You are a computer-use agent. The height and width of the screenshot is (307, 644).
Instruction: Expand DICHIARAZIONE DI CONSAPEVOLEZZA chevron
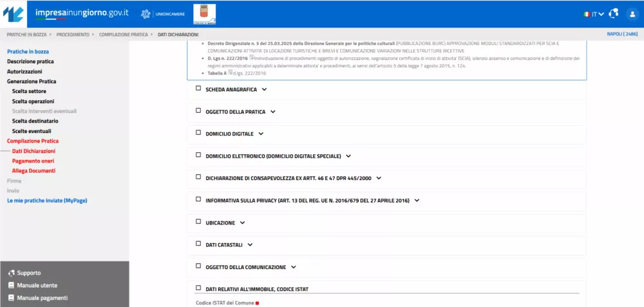(x=379, y=178)
